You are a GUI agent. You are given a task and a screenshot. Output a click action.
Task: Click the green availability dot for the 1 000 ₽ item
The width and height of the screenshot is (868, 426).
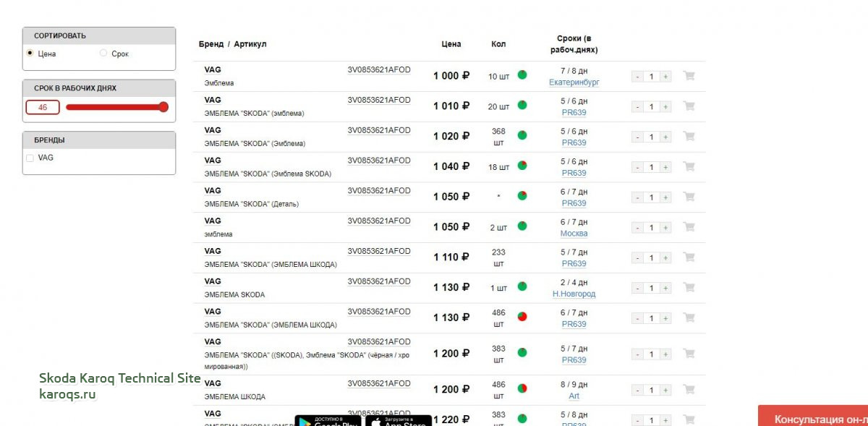[x=522, y=74]
